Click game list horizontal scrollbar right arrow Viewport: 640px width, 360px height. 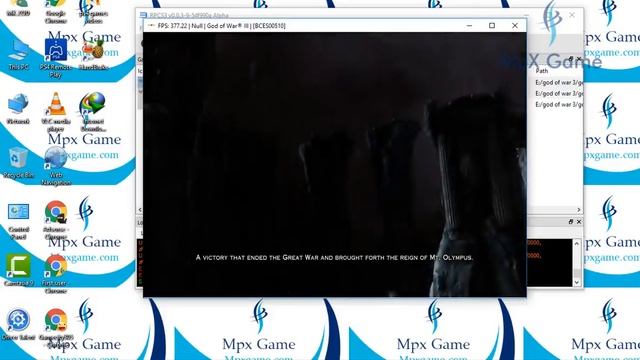pos(579,210)
